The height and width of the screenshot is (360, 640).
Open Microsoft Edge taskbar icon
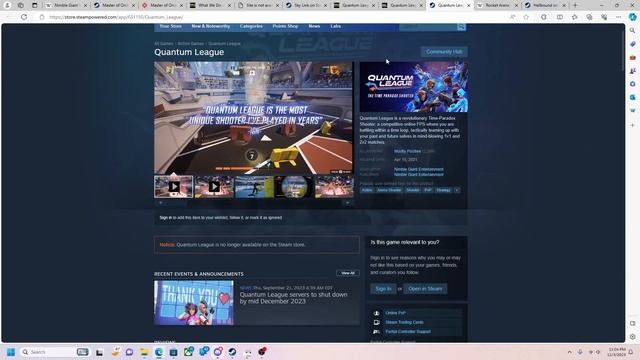(x=159, y=352)
